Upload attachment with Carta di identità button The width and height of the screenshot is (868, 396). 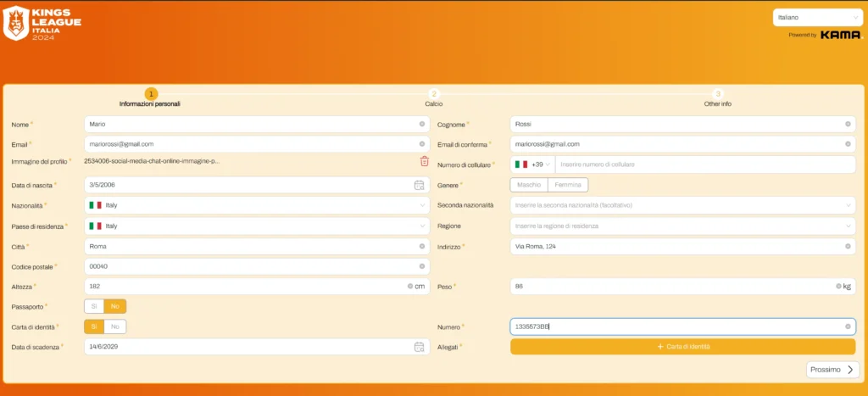682,347
